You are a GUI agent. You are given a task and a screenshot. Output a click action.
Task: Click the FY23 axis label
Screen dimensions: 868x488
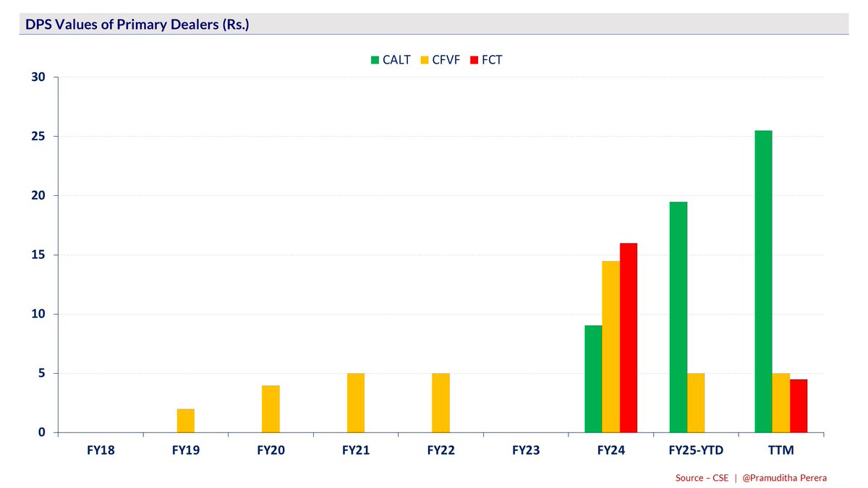[526, 450]
